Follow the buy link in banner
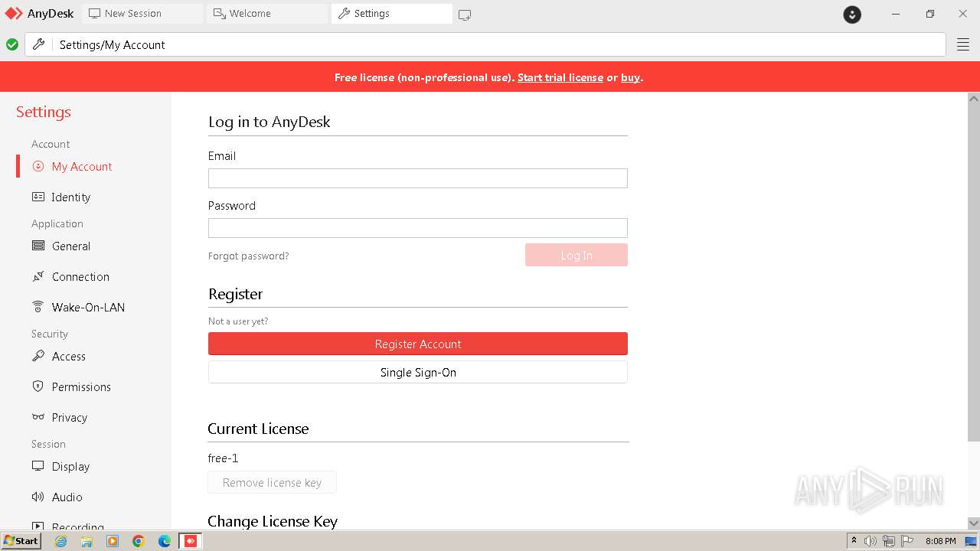The height and width of the screenshot is (551, 980). tap(630, 77)
